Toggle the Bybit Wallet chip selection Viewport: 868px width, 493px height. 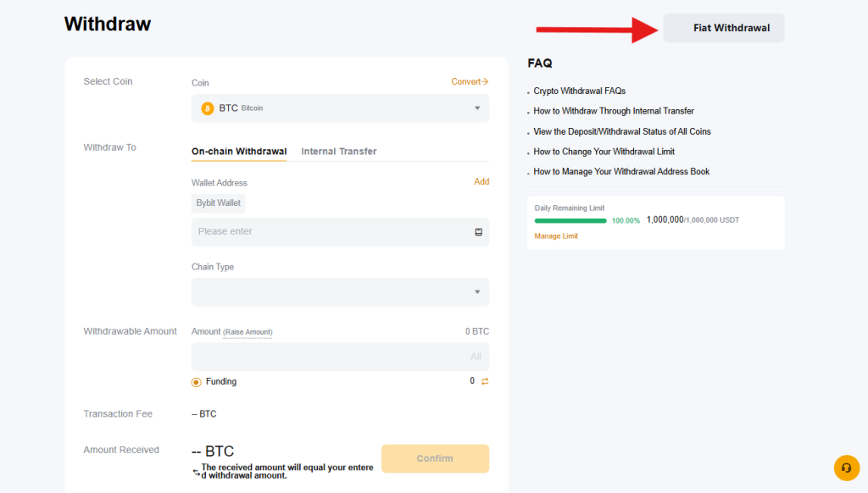tap(218, 202)
